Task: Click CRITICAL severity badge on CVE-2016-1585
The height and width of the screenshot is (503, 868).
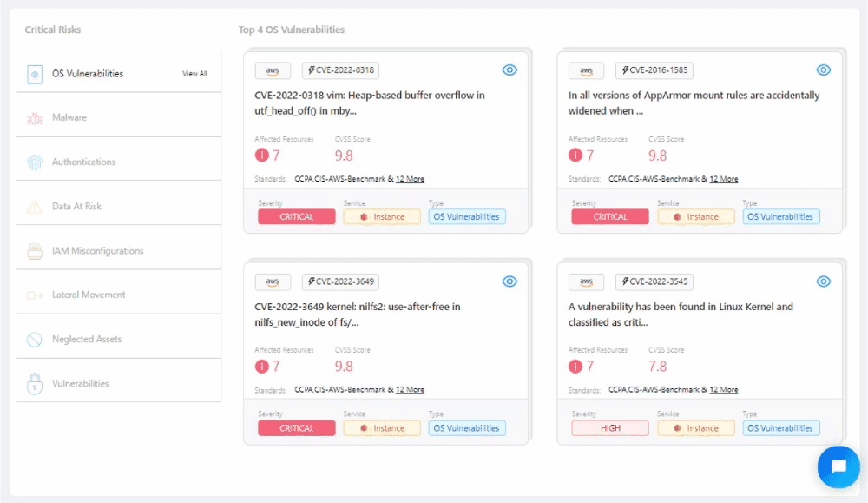Action: point(610,216)
